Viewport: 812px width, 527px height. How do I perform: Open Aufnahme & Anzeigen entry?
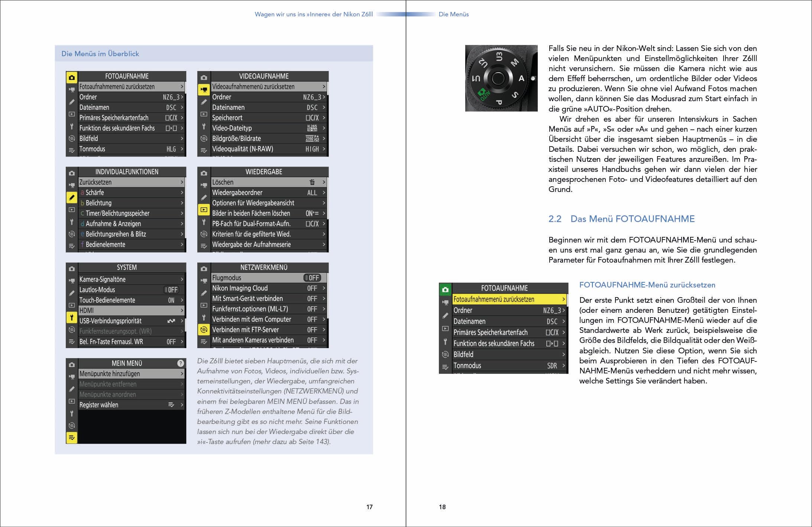(x=132, y=224)
